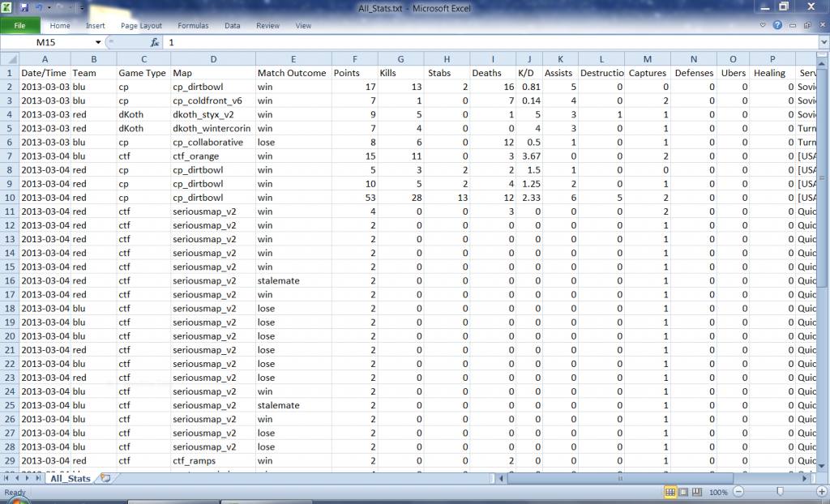Select row 15 header
Image resolution: width=830 pixels, height=504 pixels.
click(10, 267)
